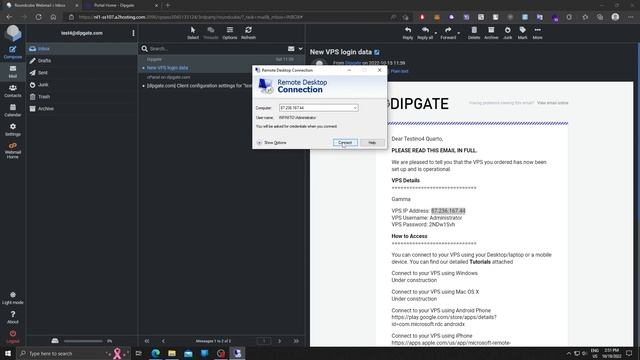Expand the Forward options dropdown arrow
Viewport: 640px width, 360px height.
459,33
